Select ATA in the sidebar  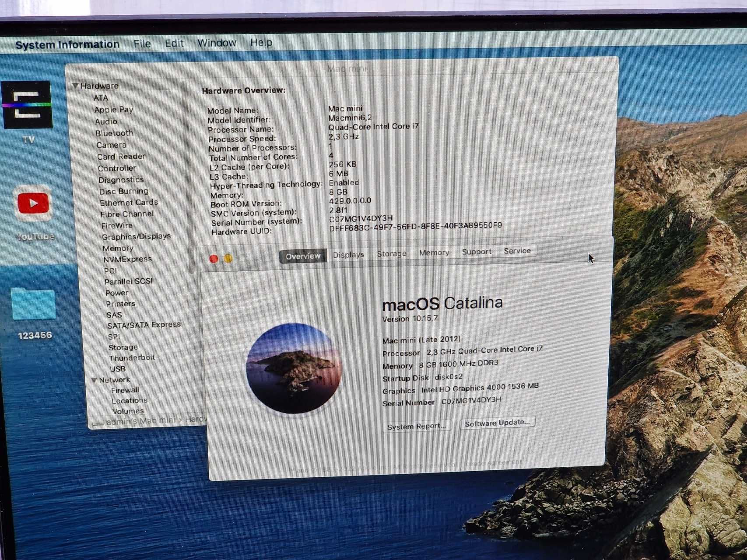click(x=101, y=98)
